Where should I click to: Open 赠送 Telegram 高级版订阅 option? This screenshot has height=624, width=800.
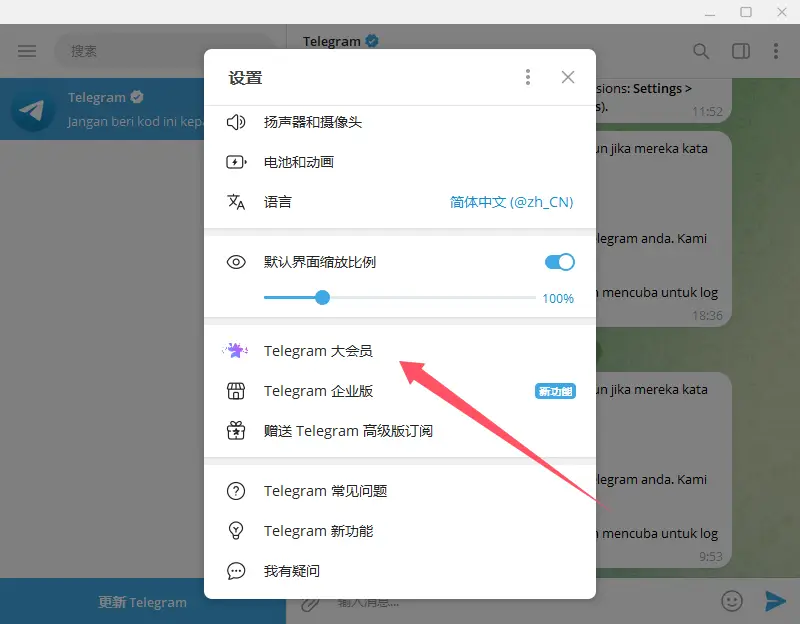pos(348,431)
